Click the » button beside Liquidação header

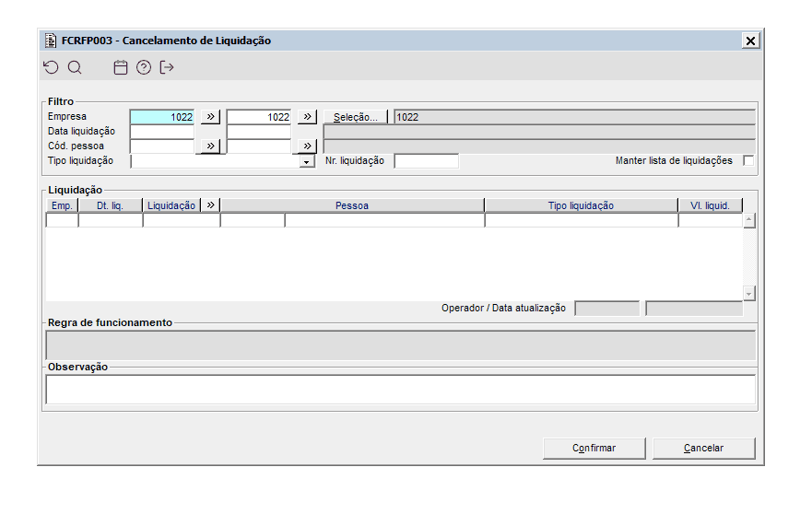point(210,205)
